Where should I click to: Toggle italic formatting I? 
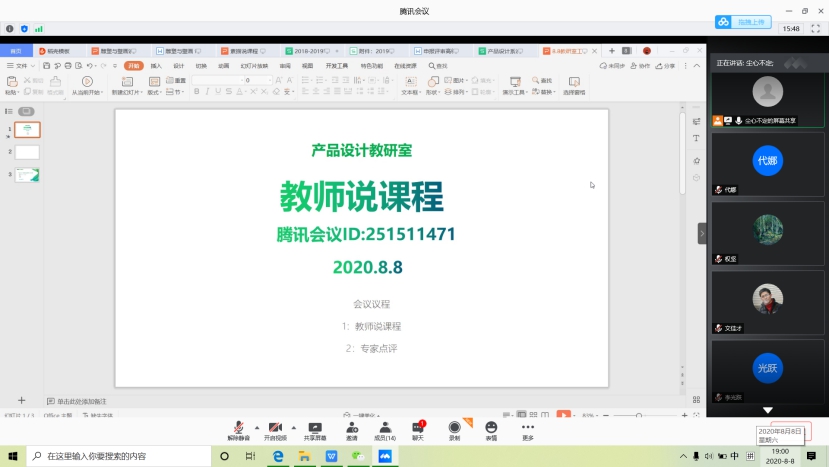(x=207, y=92)
